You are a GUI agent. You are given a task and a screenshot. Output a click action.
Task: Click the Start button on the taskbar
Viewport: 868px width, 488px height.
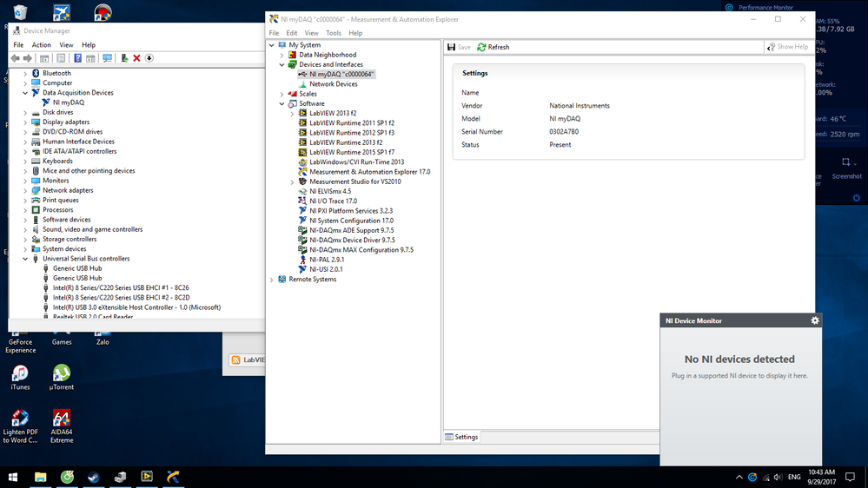pyautogui.click(x=13, y=477)
